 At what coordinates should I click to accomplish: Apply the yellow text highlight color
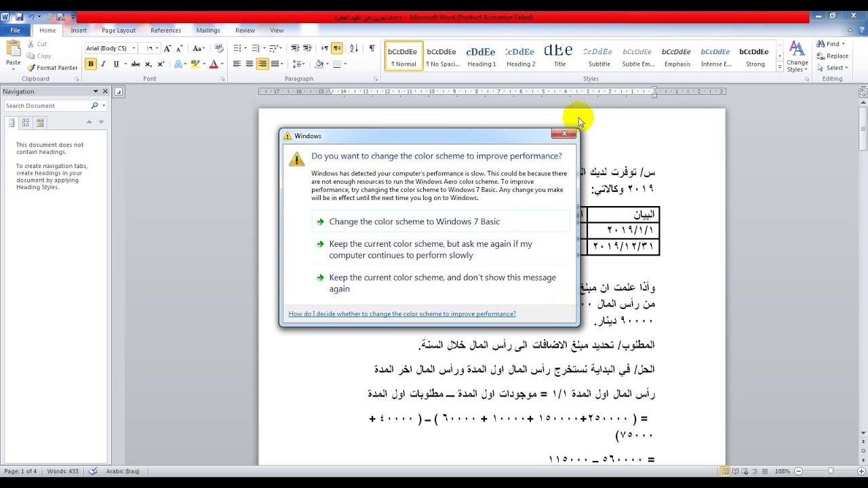pos(195,64)
